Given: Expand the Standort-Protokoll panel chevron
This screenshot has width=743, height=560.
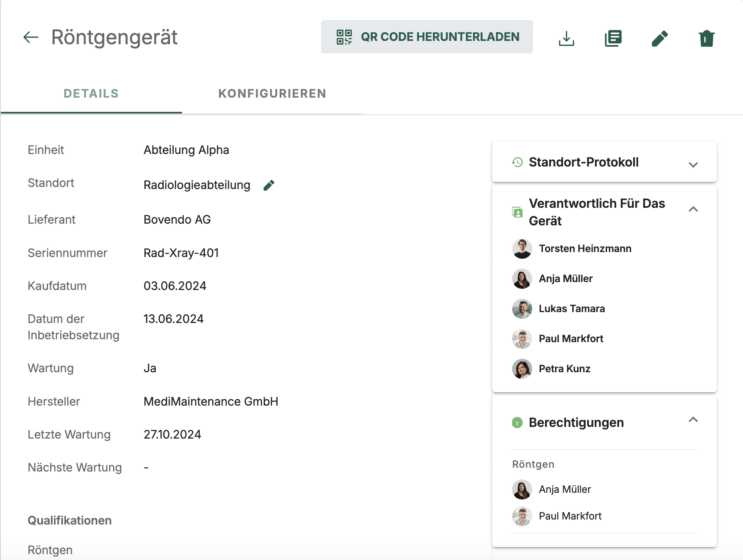Looking at the screenshot, I should [x=693, y=164].
